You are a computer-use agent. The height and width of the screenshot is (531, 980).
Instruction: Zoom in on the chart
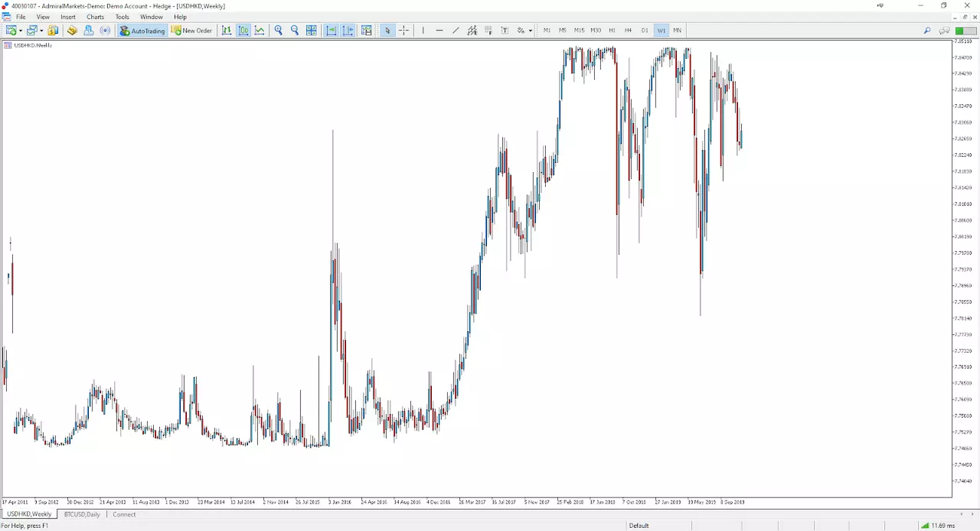[x=279, y=31]
